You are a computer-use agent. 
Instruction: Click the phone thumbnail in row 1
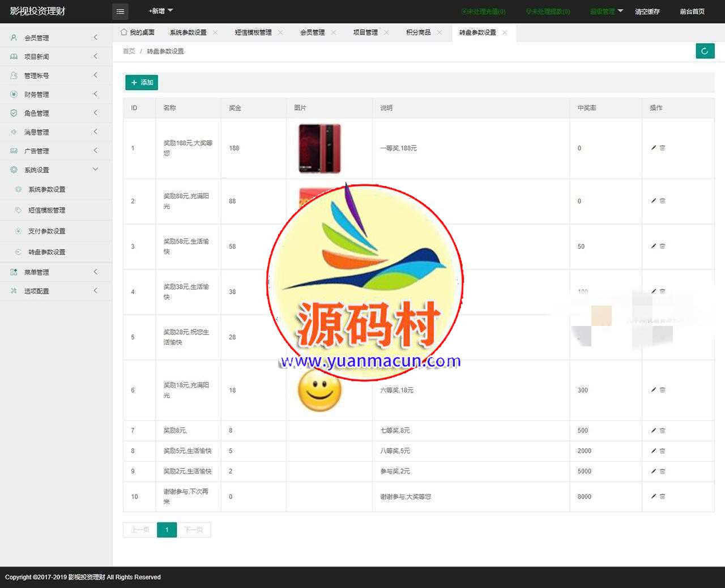pos(319,148)
